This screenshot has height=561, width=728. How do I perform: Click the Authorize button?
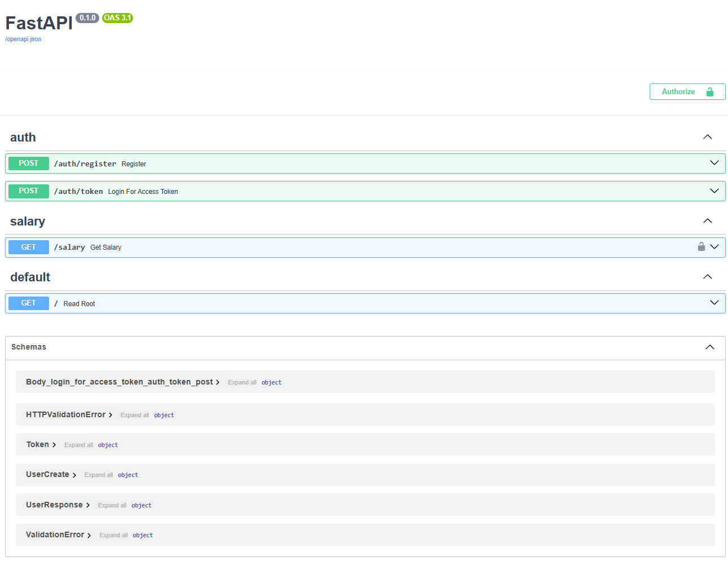(x=687, y=92)
